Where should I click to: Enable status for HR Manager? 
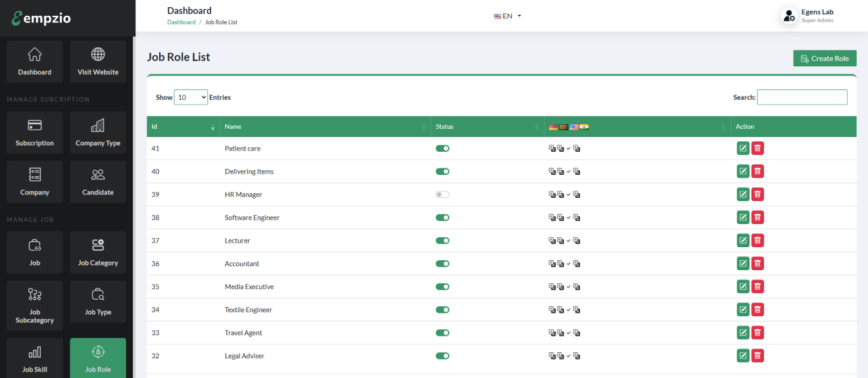[x=443, y=195]
